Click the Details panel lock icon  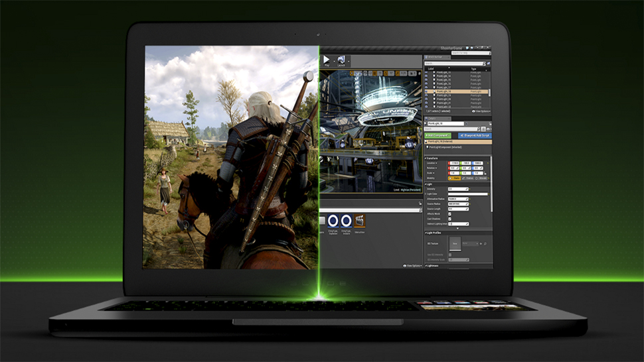(490, 124)
